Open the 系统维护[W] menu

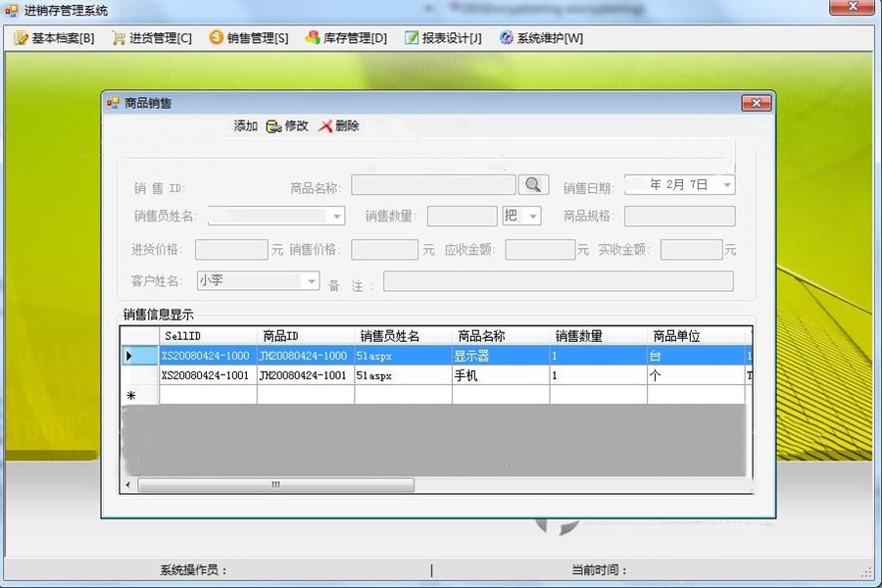tap(541, 38)
